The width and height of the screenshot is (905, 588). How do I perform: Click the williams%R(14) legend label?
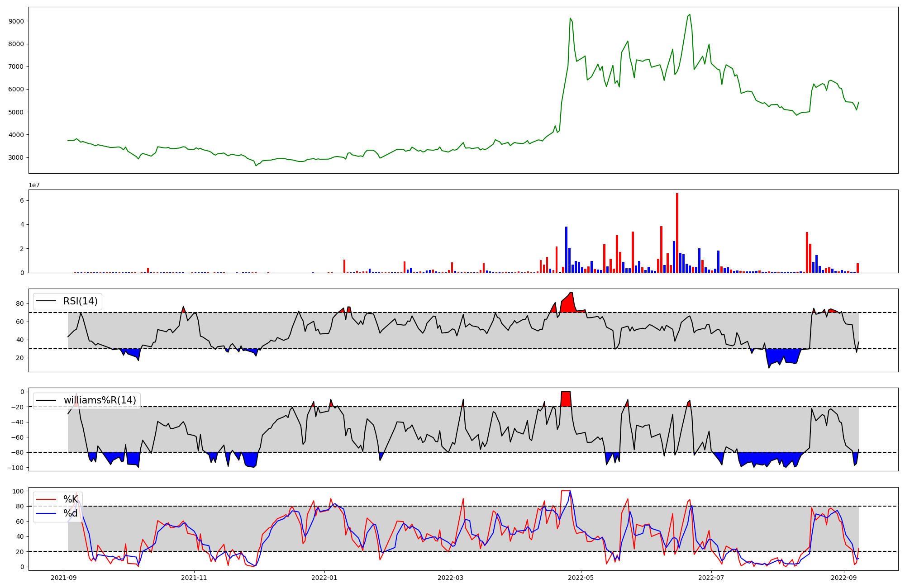pyautogui.click(x=100, y=400)
